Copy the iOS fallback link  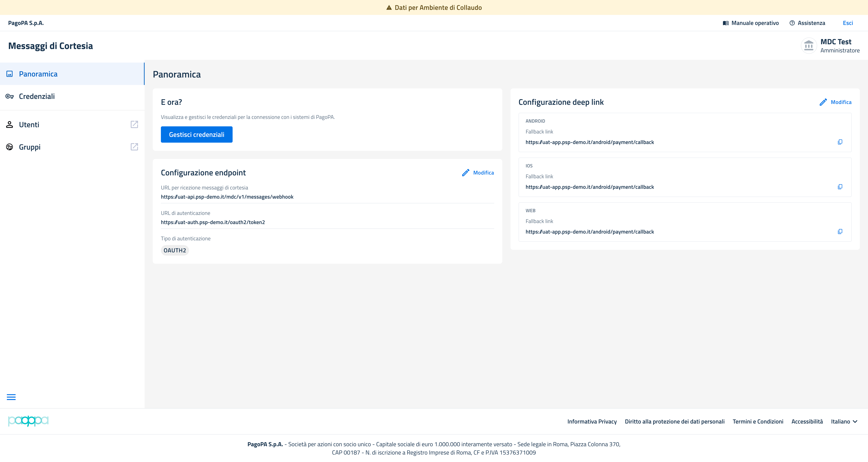(x=840, y=187)
